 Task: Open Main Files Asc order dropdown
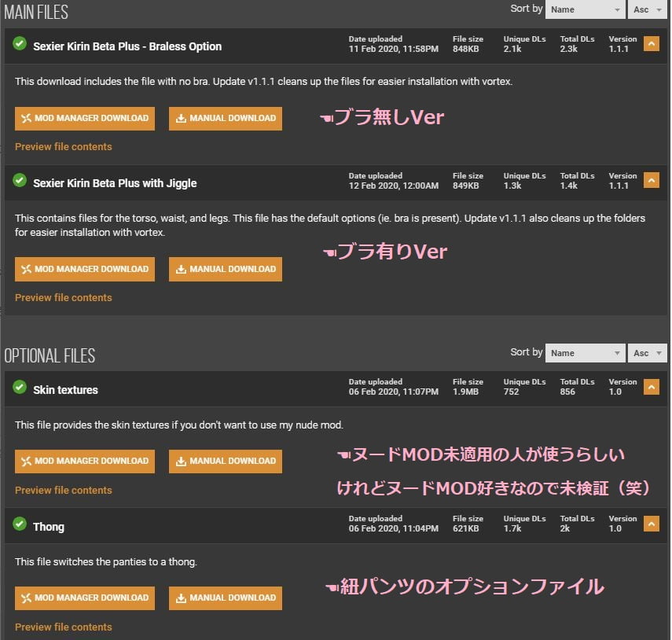coord(647,9)
